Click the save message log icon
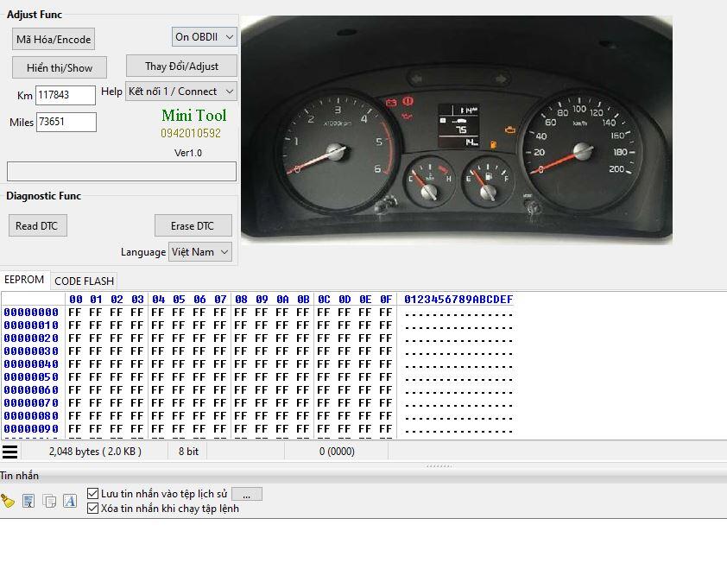This screenshot has width=727, height=588. point(28,501)
